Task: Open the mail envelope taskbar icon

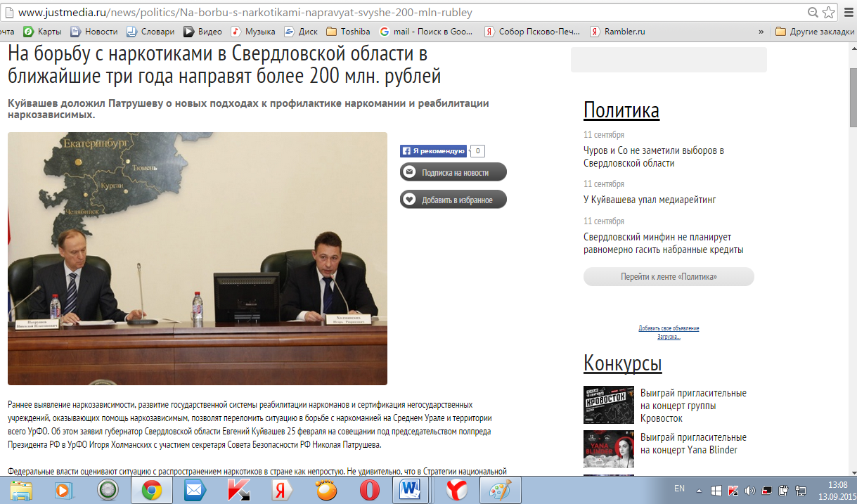Action: tap(195, 490)
